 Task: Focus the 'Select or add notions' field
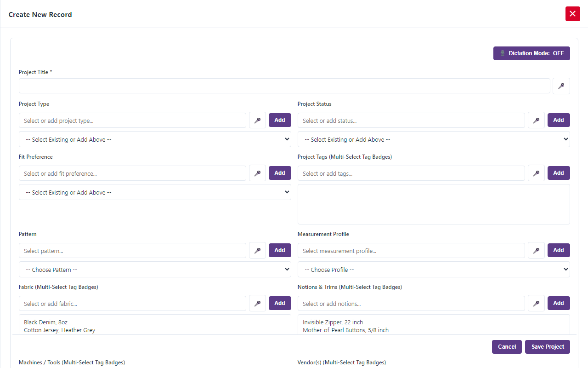coord(411,304)
